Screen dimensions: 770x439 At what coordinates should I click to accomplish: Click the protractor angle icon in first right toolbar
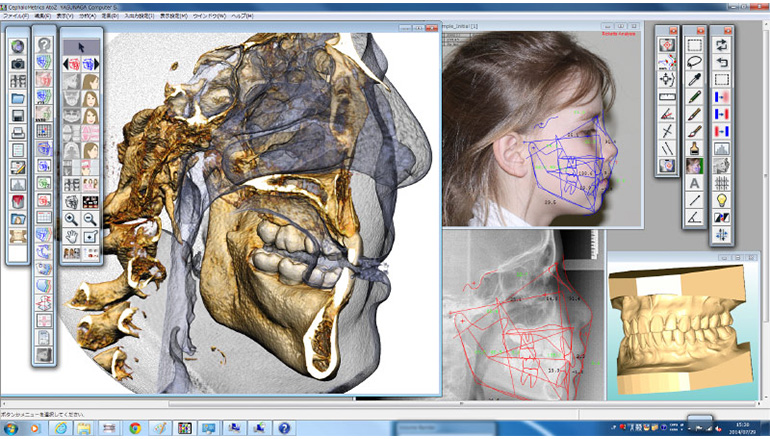tap(667, 114)
